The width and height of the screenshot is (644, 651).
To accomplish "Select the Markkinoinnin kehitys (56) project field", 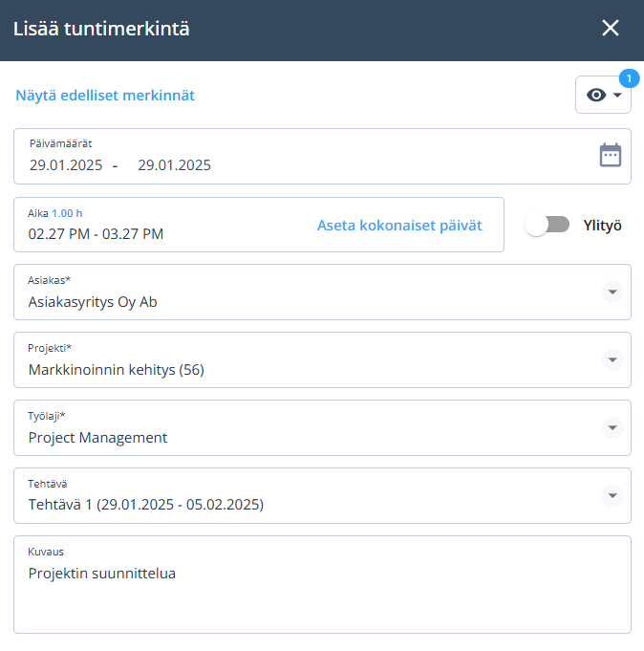I will point(322,360).
